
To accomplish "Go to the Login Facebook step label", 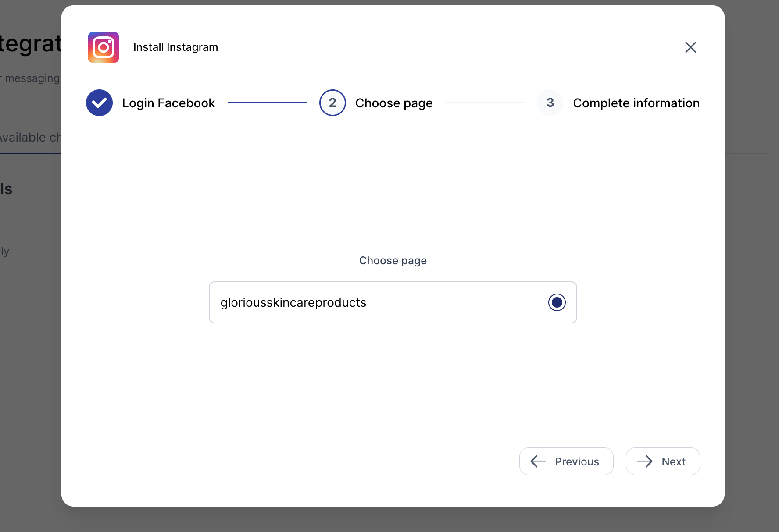I will click(x=168, y=103).
